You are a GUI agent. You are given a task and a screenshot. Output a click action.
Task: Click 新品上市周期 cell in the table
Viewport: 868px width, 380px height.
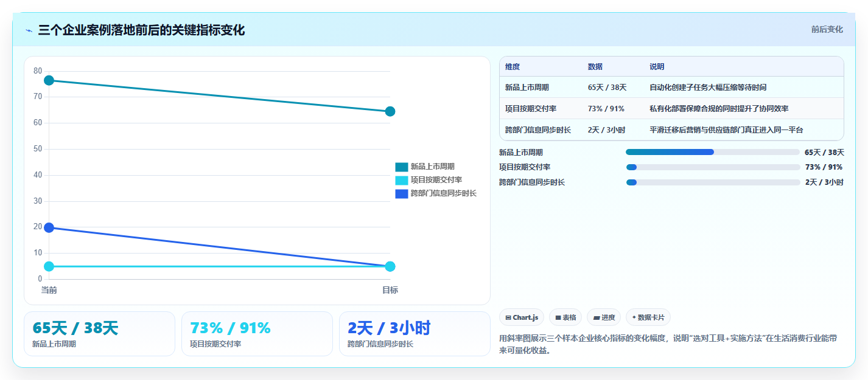click(x=527, y=88)
